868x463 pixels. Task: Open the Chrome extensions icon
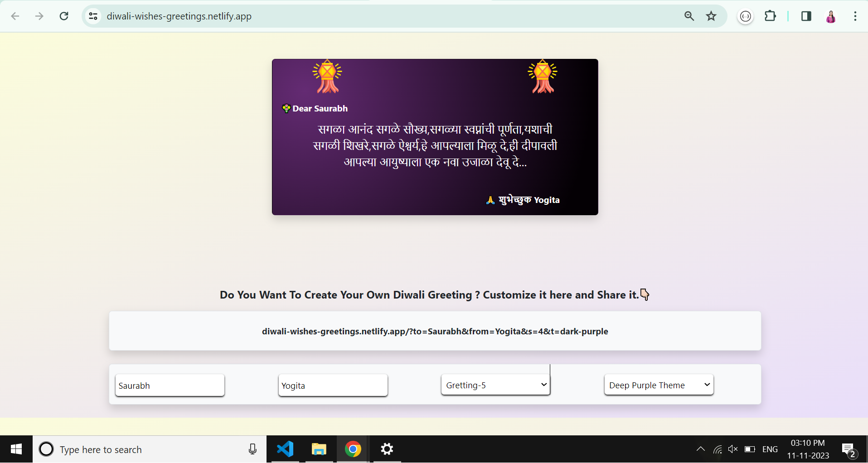[770, 16]
